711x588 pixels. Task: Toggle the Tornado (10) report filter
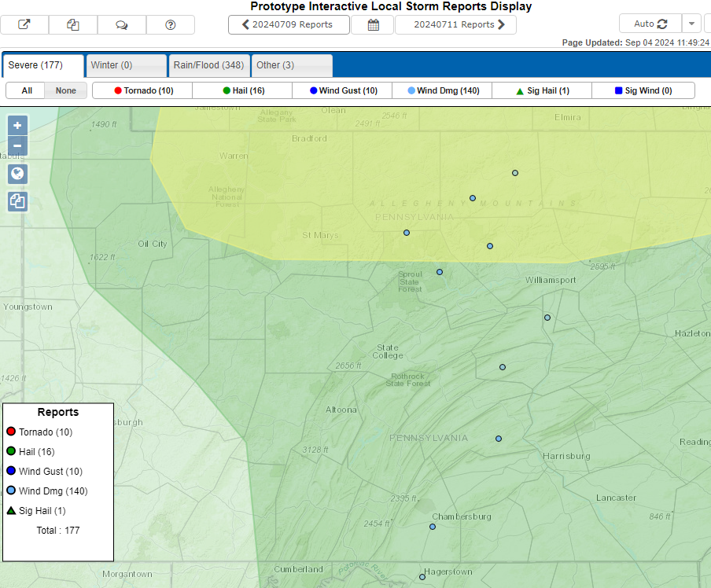142,90
